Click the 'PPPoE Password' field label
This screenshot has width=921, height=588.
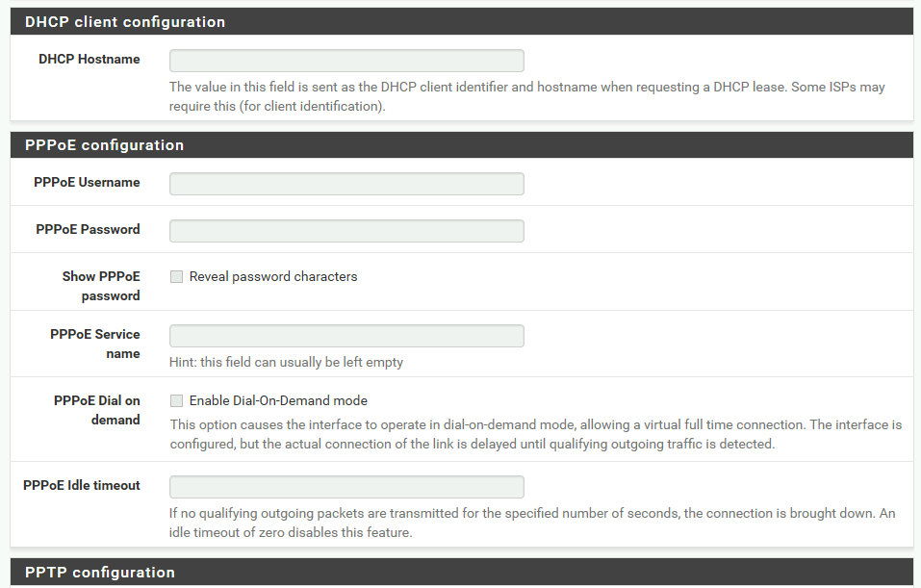tap(89, 230)
